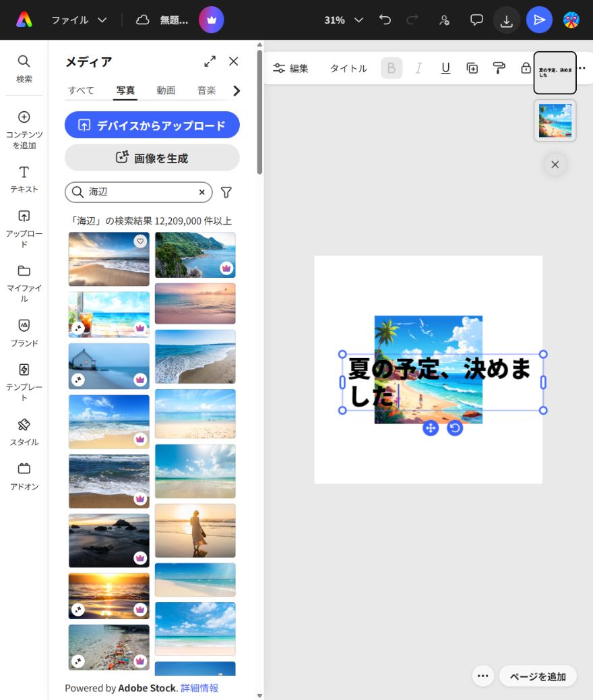Switch to the すべて tab
Image resolution: width=593 pixels, height=700 pixels.
click(81, 90)
